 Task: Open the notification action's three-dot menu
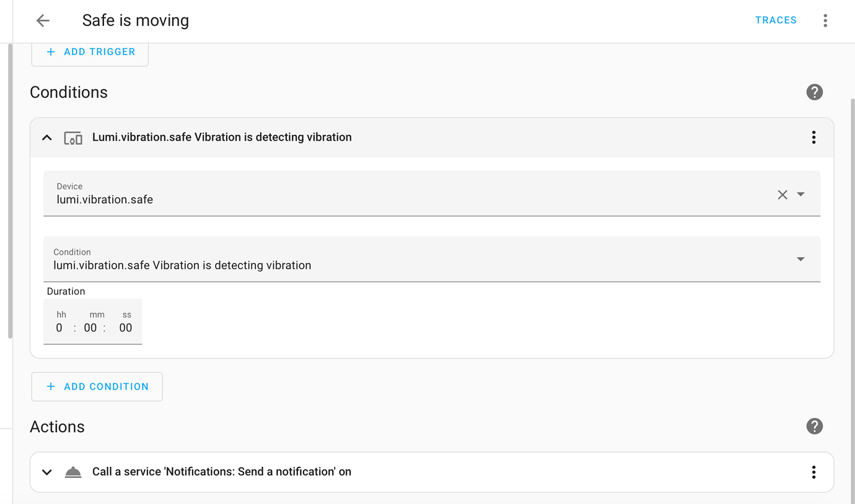click(x=813, y=472)
